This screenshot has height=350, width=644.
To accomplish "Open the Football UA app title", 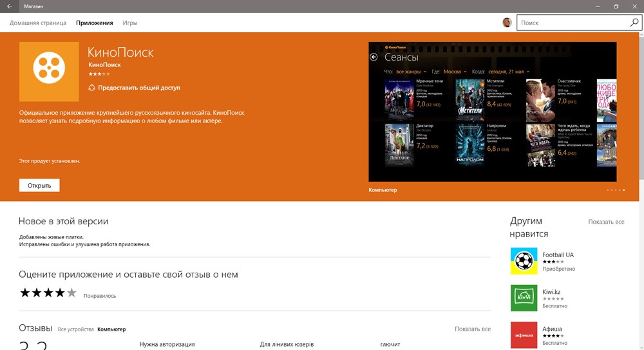I will click(558, 255).
